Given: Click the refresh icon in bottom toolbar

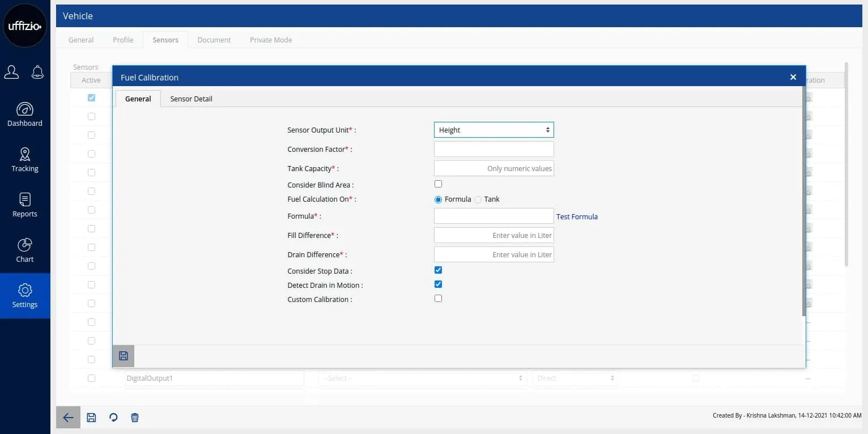Looking at the screenshot, I should click(113, 418).
